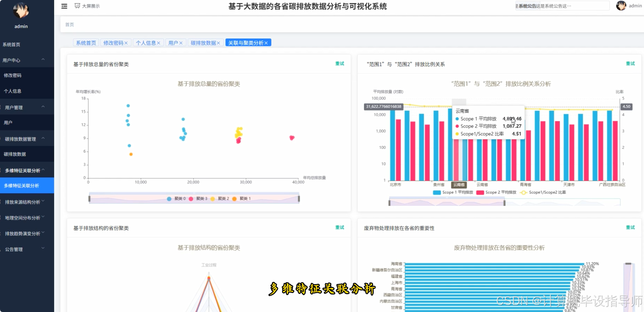The width and height of the screenshot is (644, 312).
Task: Collapse the 碳排放数据管理 sidebar group
Action: click(27, 139)
